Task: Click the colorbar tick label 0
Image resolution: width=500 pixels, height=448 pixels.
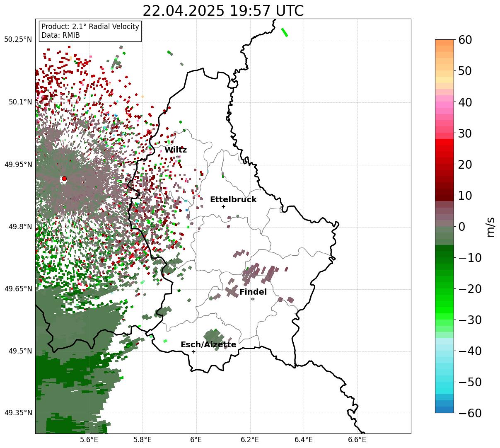Action: coord(462,227)
